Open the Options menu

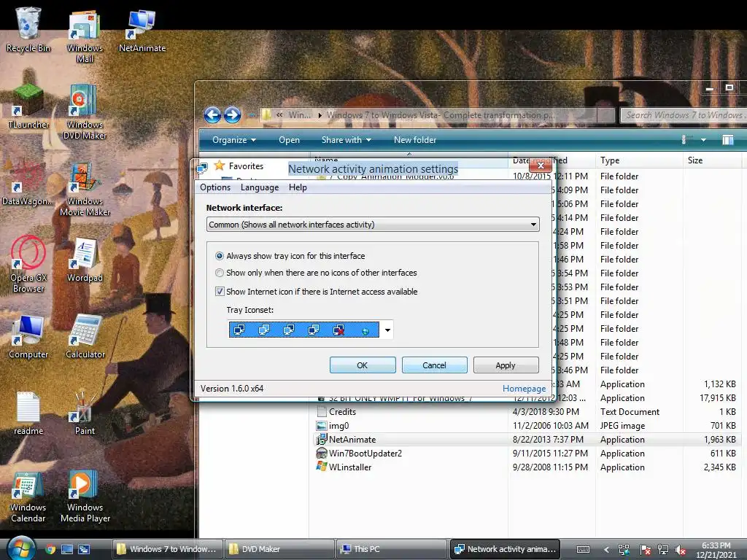[215, 187]
